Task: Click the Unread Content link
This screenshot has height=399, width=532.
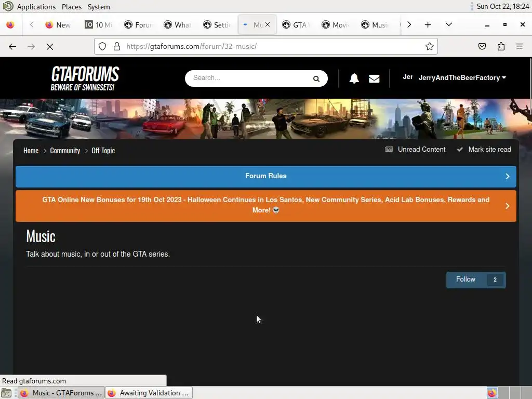Action: click(x=421, y=149)
